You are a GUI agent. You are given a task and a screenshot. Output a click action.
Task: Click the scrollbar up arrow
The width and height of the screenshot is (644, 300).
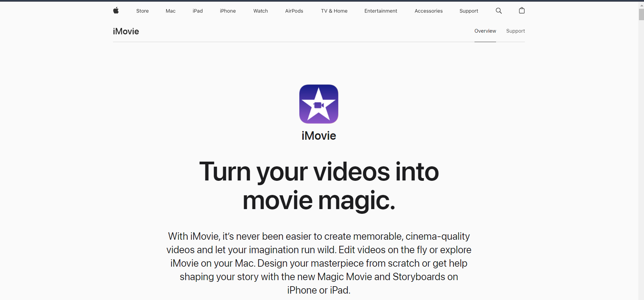click(641, 5)
